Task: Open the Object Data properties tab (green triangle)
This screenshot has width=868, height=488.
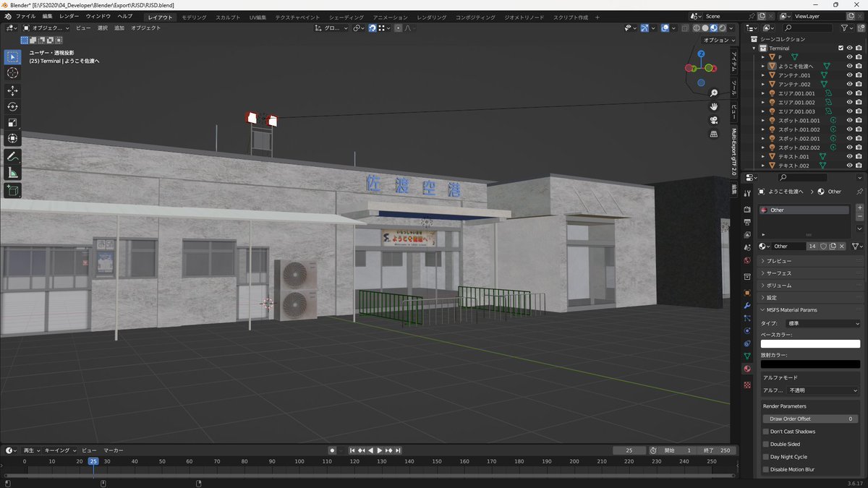Action: pyautogui.click(x=747, y=356)
